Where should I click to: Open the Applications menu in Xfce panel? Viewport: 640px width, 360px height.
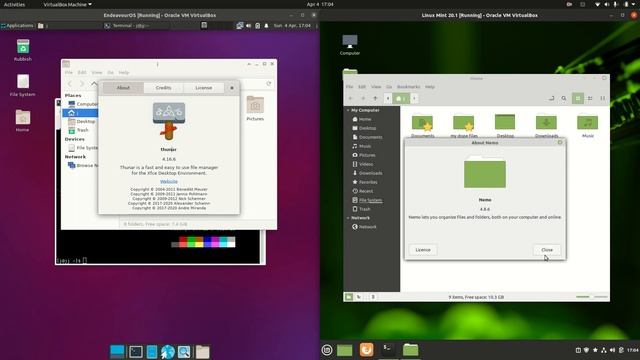pyautogui.click(x=17, y=26)
